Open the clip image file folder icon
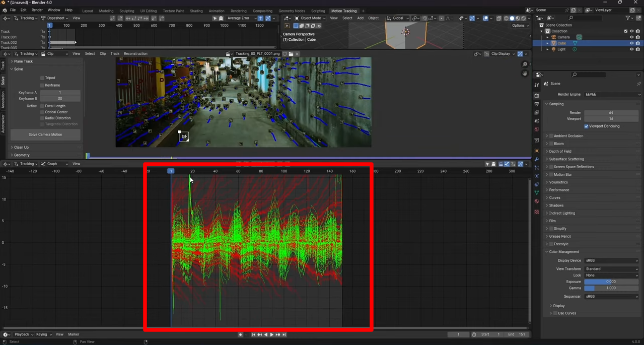Screen dimensions: 644x345 (x=291, y=54)
